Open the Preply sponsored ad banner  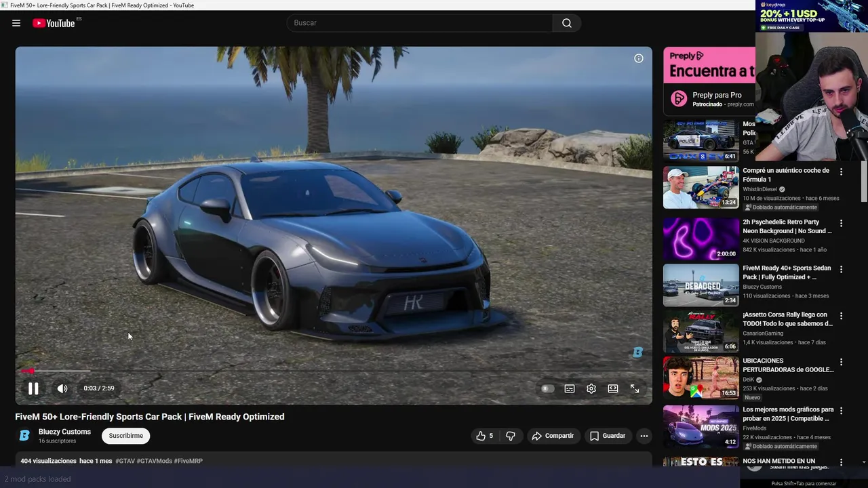709,66
